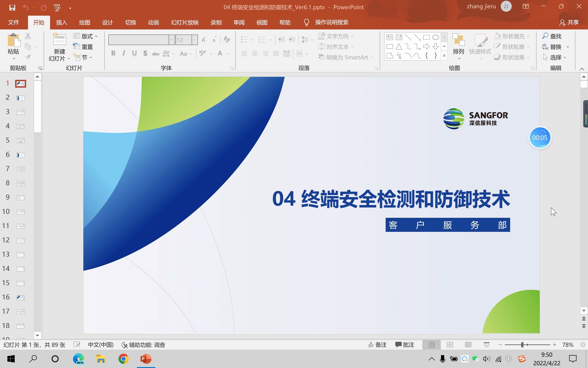Click the Replace (替换) button
Viewport: 588px width, 368px height.
tap(551, 47)
